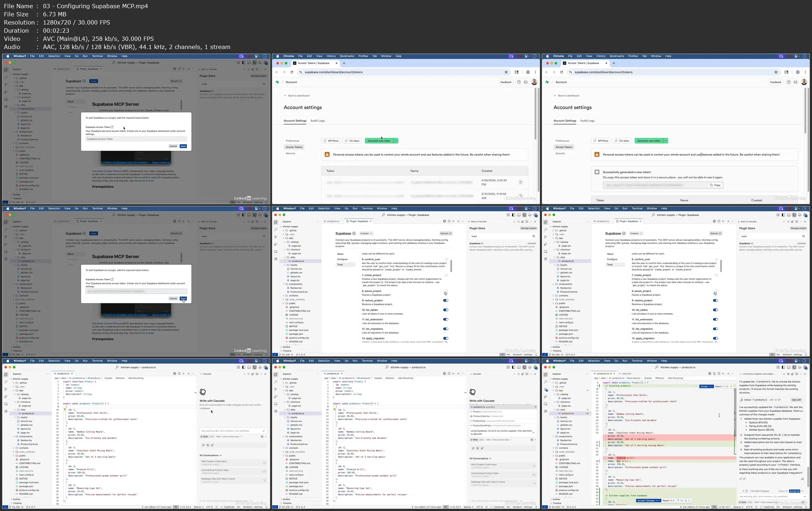Expand contexts folder in bottom-right thumbnail's explorer
This screenshot has width=812, height=511.
coord(561,448)
